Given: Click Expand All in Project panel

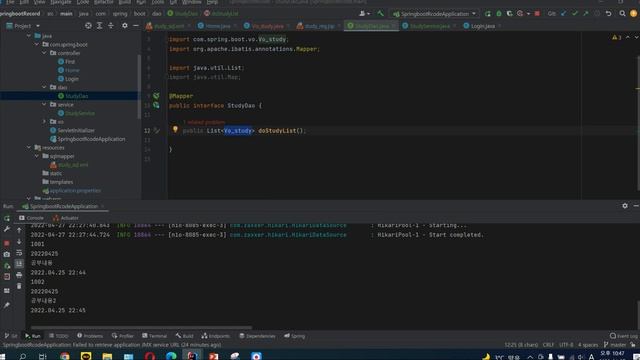Looking at the screenshot, I should click(100, 26).
